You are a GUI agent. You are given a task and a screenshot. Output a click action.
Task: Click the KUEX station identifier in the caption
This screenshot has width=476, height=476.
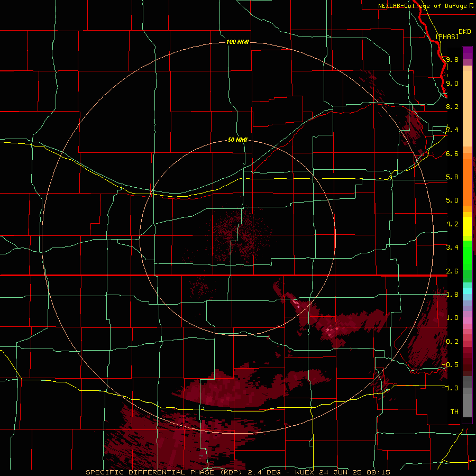(305, 472)
